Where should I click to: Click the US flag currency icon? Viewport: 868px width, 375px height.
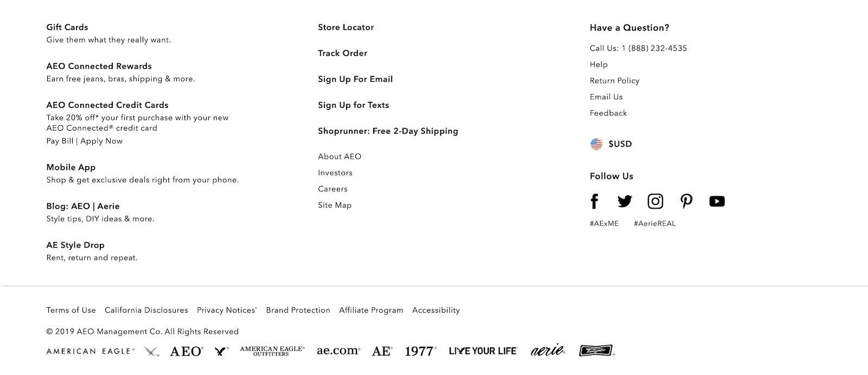pyautogui.click(x=596, y=144)
